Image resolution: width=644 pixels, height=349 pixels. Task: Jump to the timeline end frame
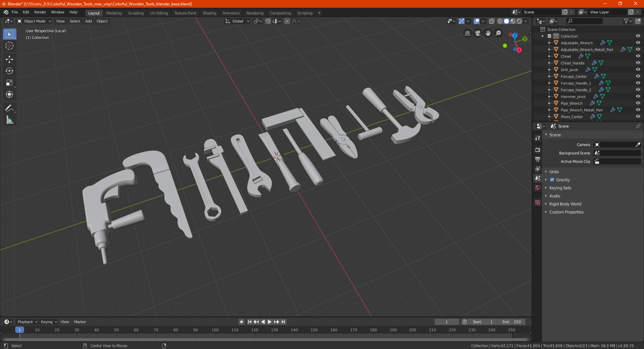283,322
